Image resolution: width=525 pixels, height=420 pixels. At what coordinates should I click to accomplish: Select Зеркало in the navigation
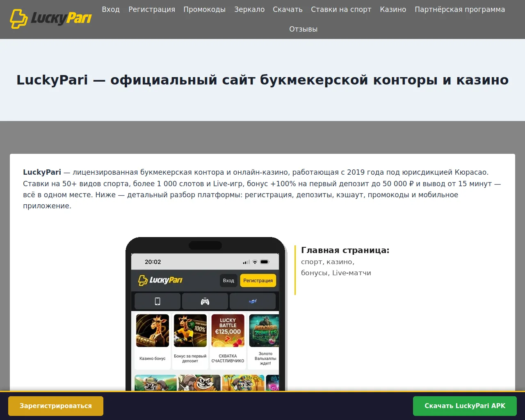[x=249, y=9]
